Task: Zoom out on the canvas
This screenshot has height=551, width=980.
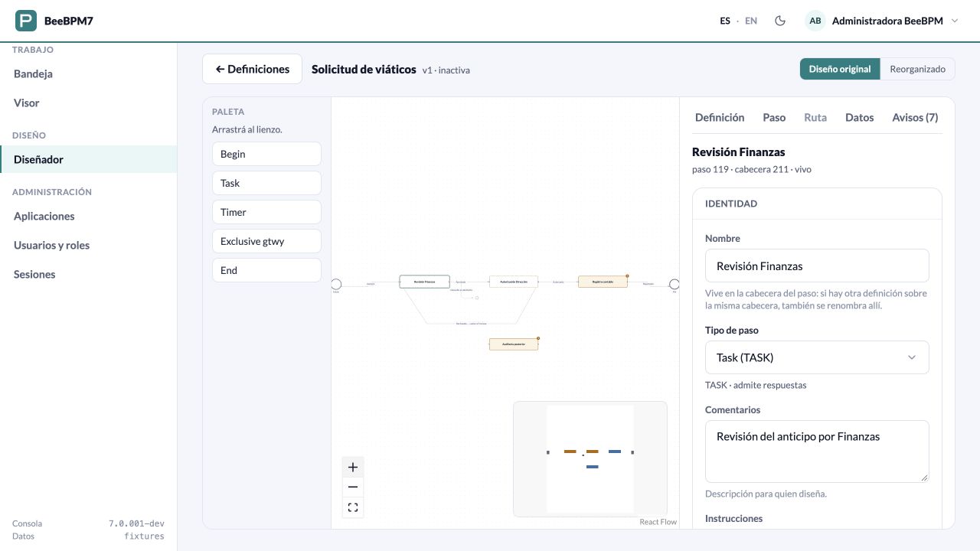Action: click(x=353, y=487)
